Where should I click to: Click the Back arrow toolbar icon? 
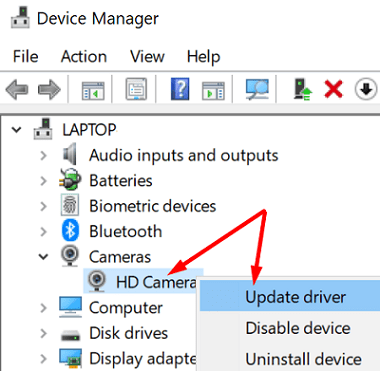coord(17,89)
